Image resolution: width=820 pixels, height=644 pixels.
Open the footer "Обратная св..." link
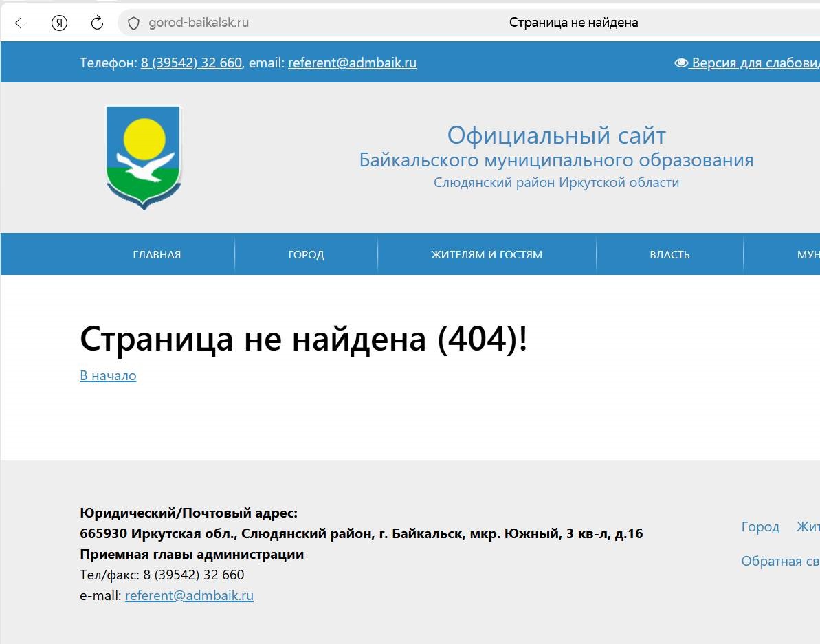click(780, 561)
